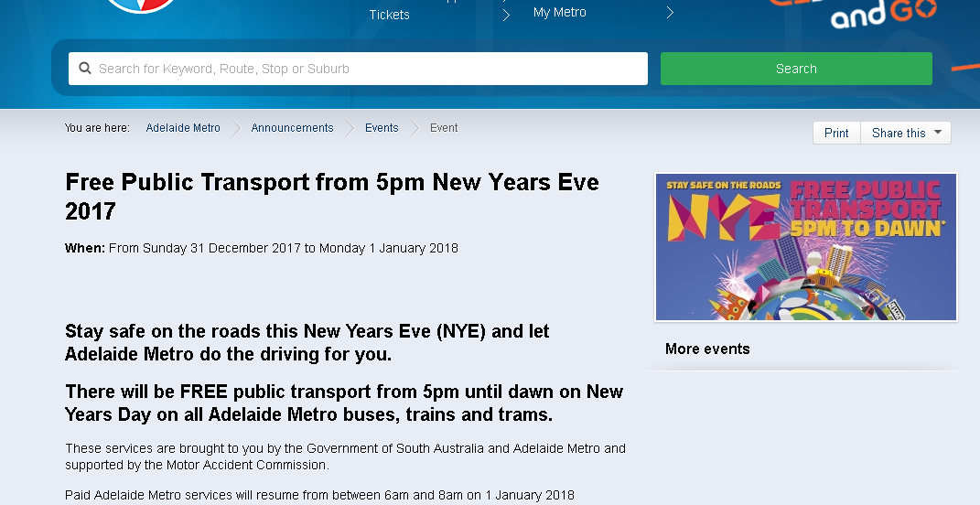The image size is (980, 505).
Task: Click the magnifier icon in search box
Action: point(85,69)
